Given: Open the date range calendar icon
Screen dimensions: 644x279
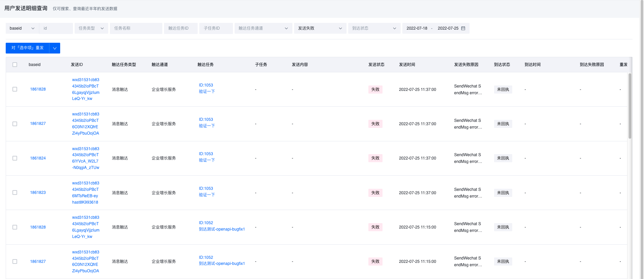Looking at the screenshot, I should (463, 28).
